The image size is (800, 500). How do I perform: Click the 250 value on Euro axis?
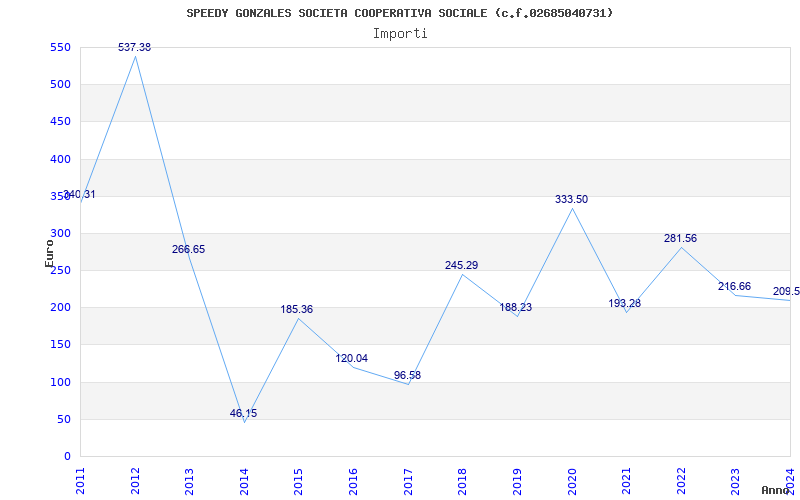point(60,270)
